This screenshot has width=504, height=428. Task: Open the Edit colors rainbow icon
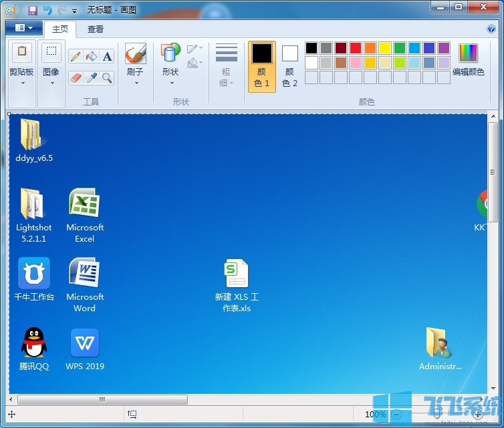(x=469, y=53)
